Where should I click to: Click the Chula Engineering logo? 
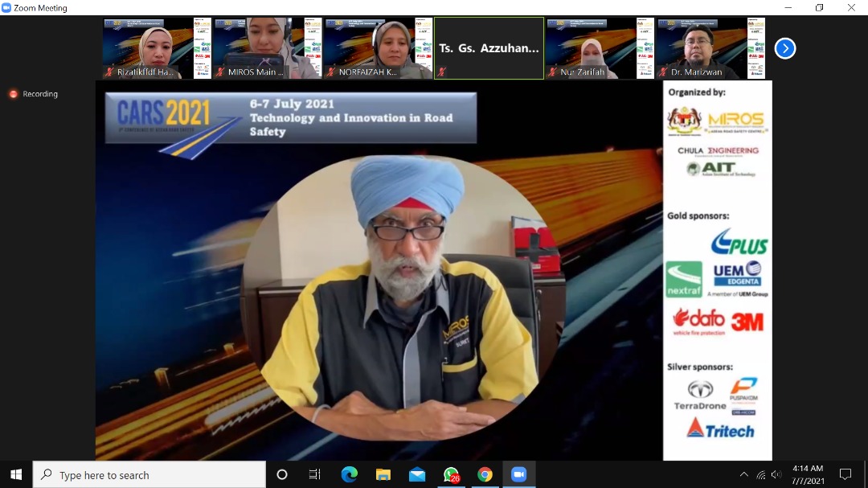click(718, 151)
